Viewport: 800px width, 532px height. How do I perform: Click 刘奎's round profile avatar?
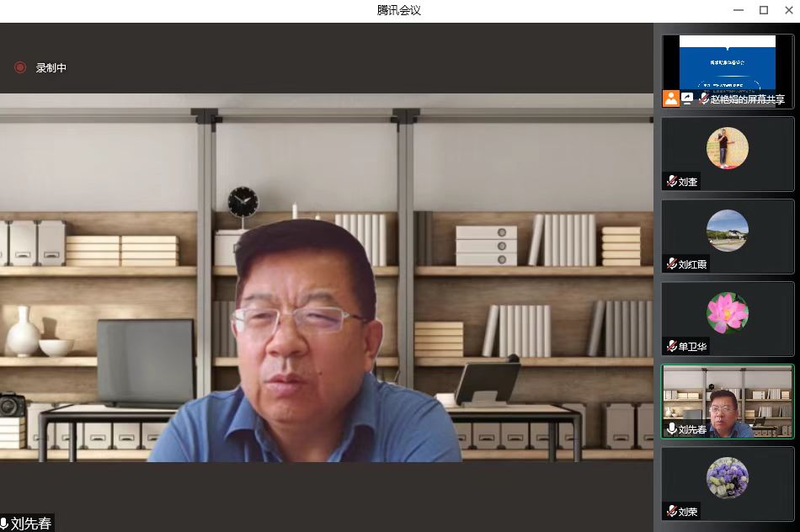coord(728,148)
